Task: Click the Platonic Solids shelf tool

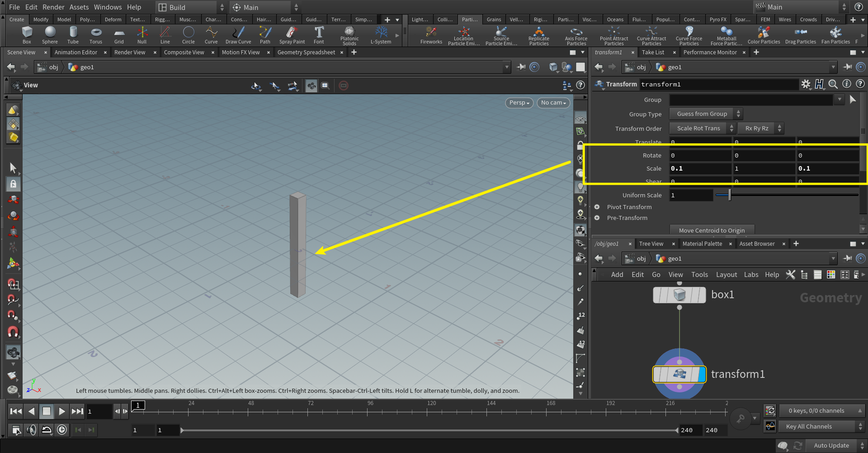Action: (349, 35)
